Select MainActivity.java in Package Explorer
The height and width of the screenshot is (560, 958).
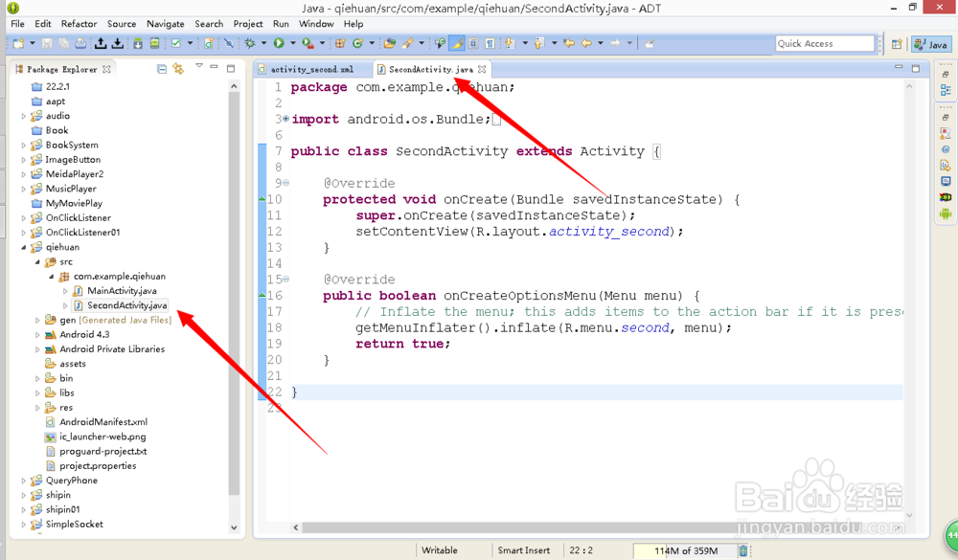tap(122, 291)
